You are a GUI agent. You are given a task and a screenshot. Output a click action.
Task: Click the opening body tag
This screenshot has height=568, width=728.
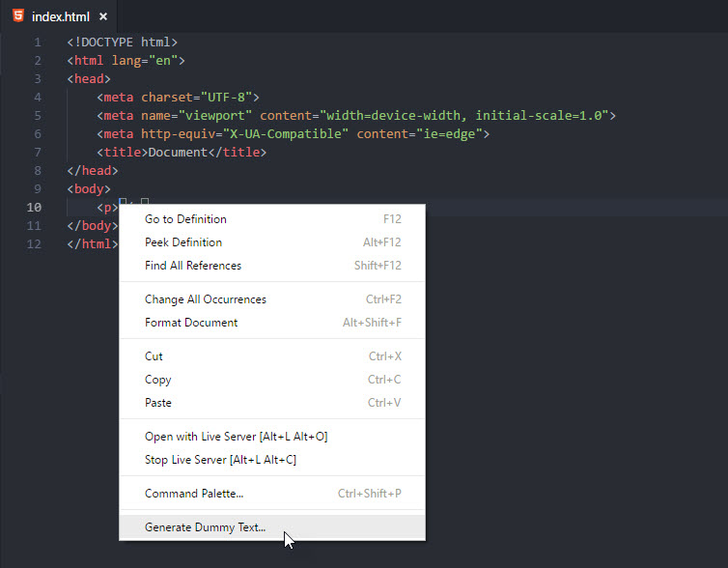(89, 189)
